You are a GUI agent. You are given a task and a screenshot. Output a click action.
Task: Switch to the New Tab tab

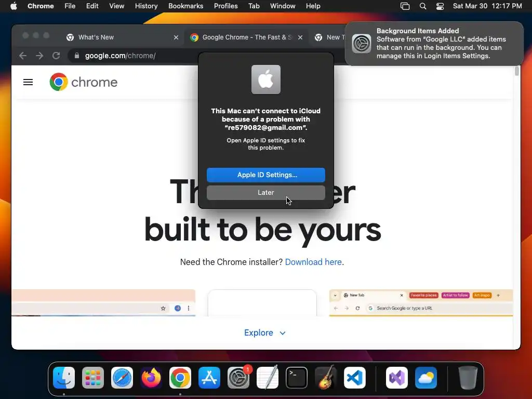coord(329,37)
